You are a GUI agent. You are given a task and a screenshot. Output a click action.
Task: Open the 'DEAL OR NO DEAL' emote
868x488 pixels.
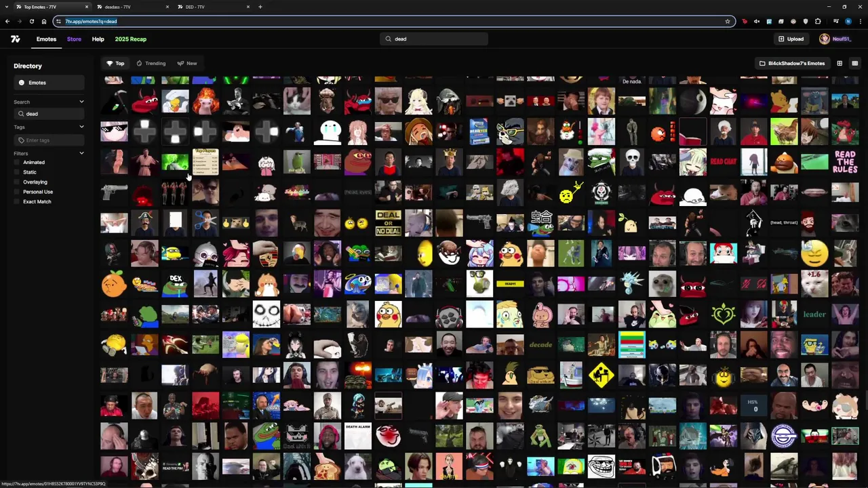click(x=388, y=223)
